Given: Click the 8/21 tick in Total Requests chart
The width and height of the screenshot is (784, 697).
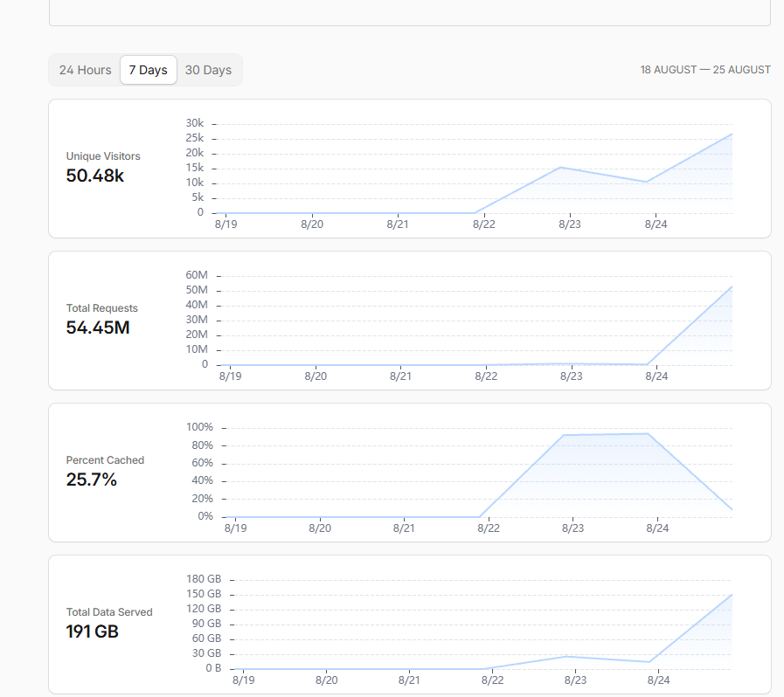Looking at the screenshot, I should click(x=400, y=376).
